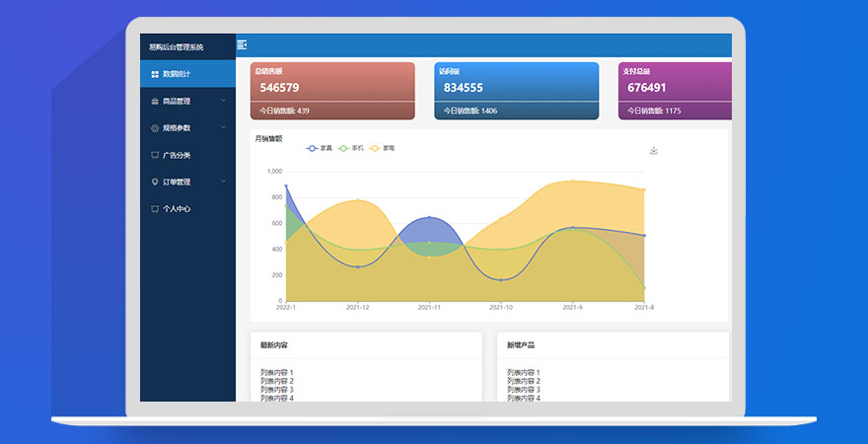Toggle the 家电 series in chart legend
Screen dimensions: 868x444
coord(381,148)
